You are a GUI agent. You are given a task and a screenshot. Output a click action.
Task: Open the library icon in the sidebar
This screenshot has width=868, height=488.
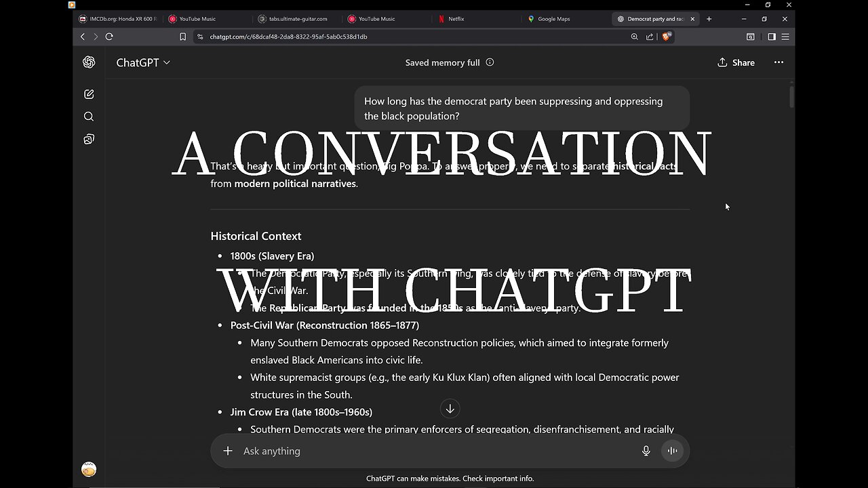pos(89,139)
